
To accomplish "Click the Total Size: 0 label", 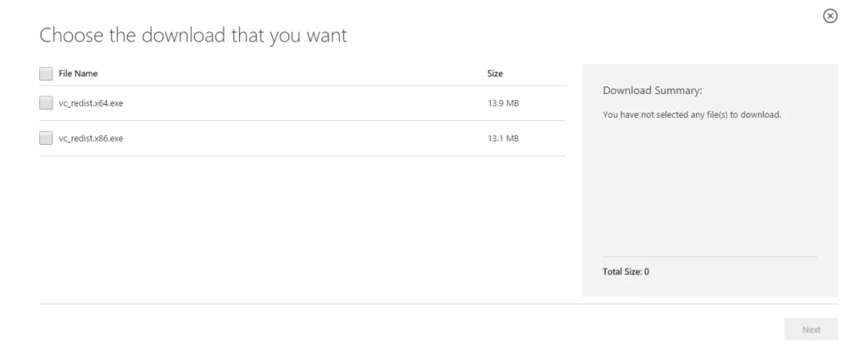I will pos(626,272).
